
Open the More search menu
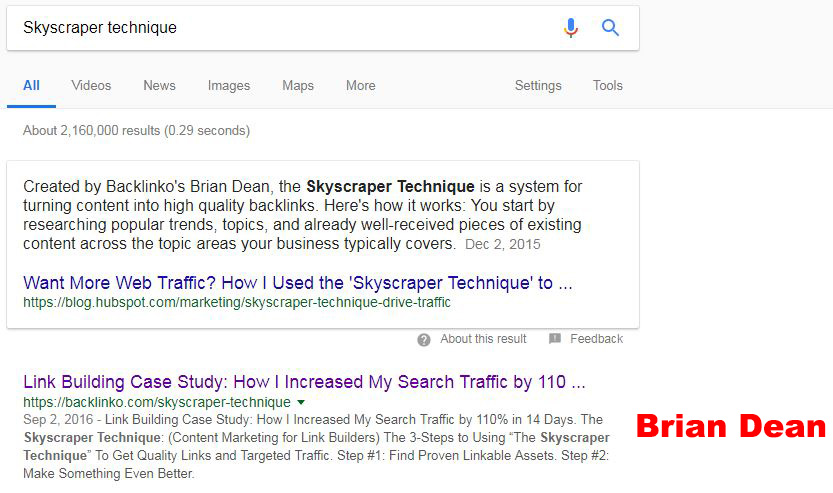tap(361, 86)
